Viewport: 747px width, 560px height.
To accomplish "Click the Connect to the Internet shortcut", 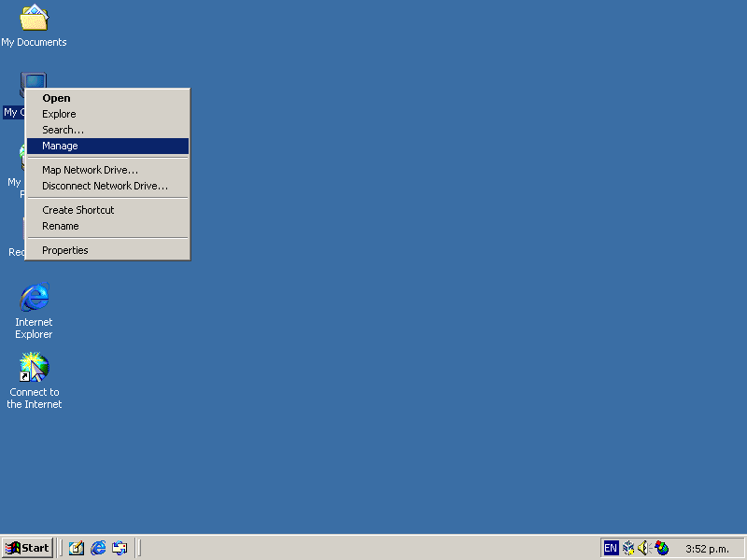I will tap(34, 367).
